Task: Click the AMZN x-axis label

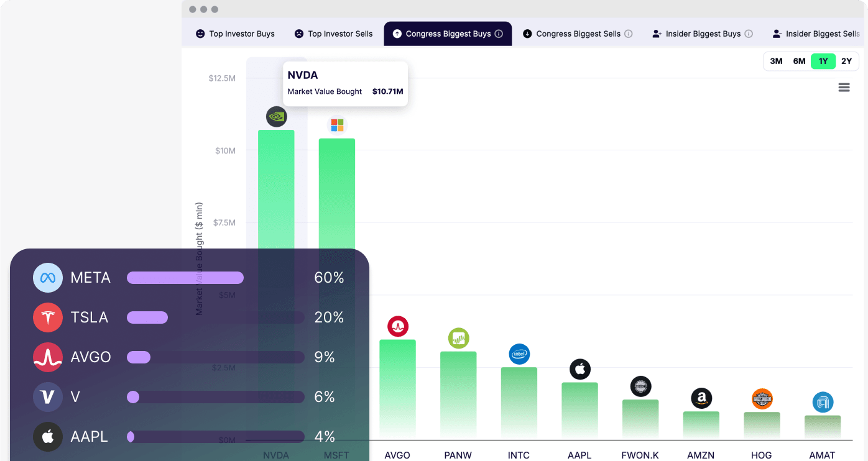Action: point(701,455)
